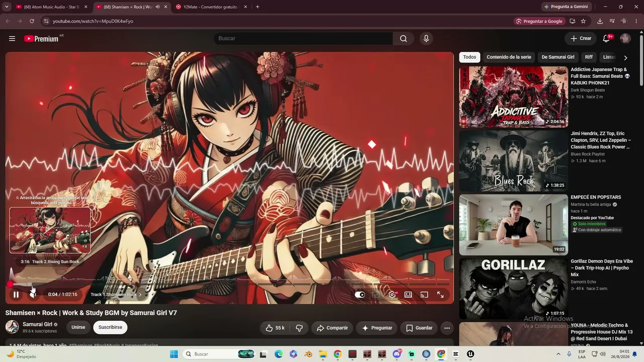Open File Explorer from the taskbar
This screenshot has width=644, height=362.
[x=323, y=354]
